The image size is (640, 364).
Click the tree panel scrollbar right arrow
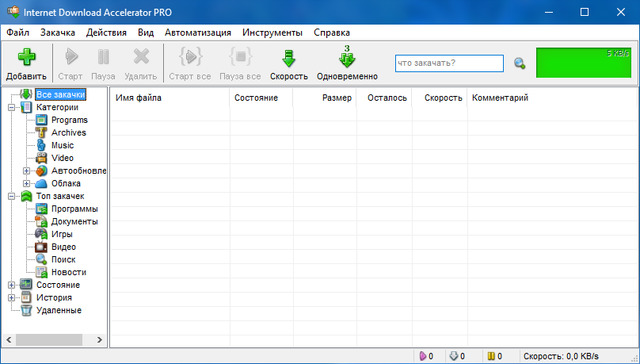(x=99, y=340)
